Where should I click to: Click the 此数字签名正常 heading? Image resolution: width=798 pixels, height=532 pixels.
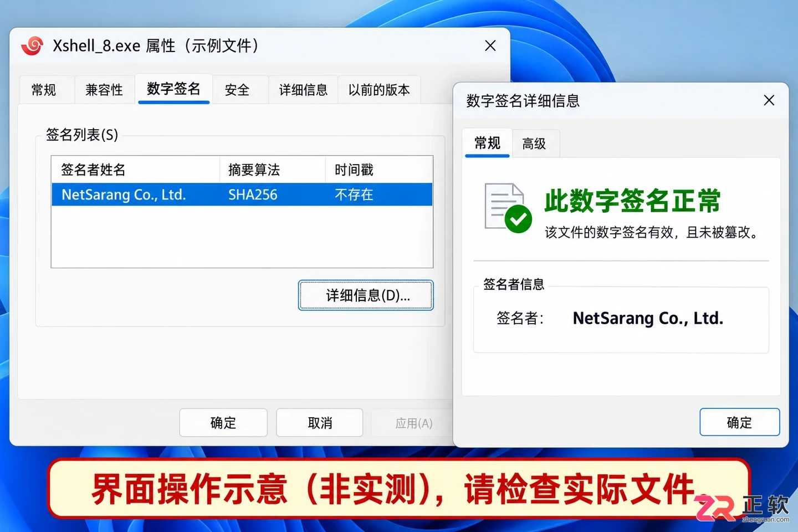(x=632, y=201)
